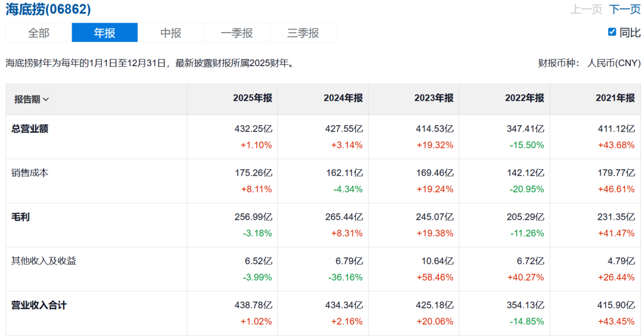Click the 2022年报 column header

point(524,98)
